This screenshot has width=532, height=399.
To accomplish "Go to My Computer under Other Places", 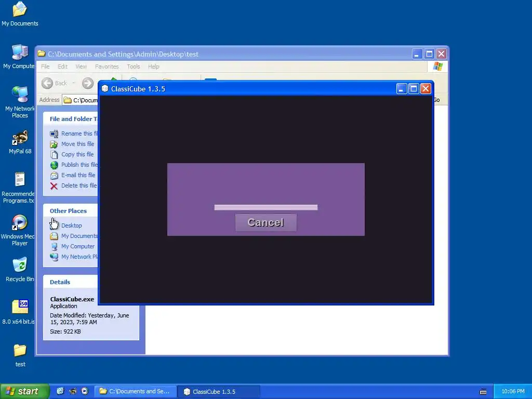I will (x=78, y=246).
